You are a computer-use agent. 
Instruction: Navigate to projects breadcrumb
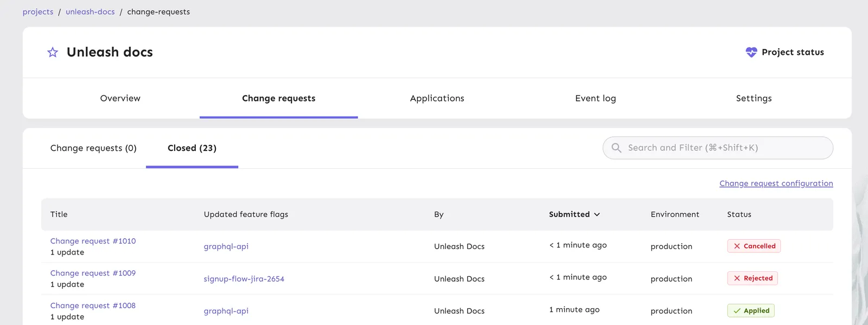(x=38, y=12)
